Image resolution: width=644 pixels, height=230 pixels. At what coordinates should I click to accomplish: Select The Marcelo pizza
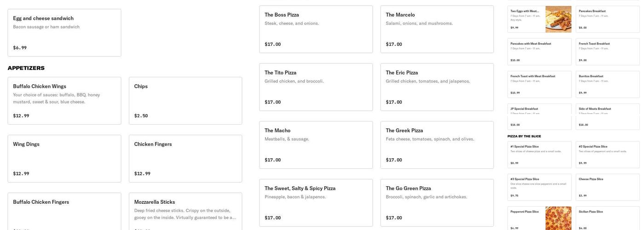point(437,29)
